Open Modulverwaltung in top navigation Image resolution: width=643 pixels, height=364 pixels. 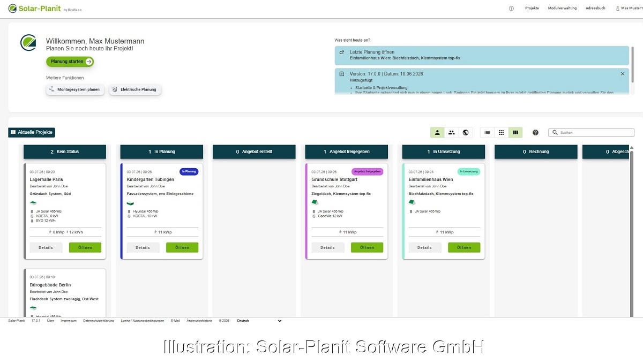(562, 9)
